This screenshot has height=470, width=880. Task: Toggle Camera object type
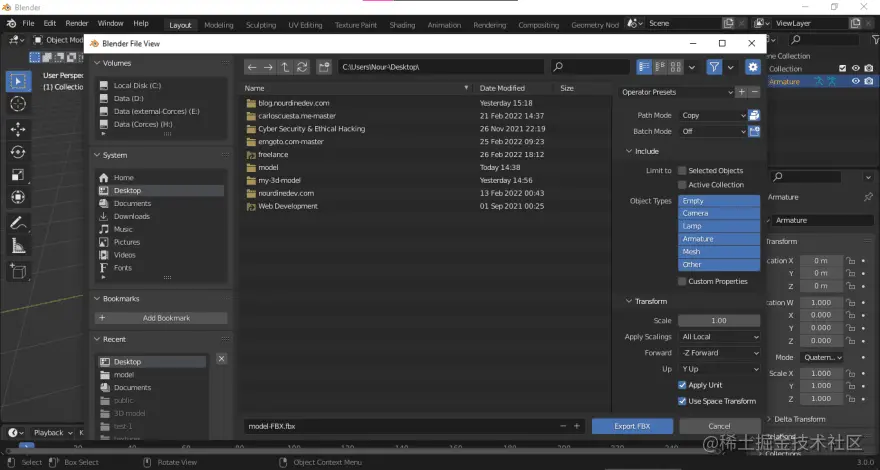click(719, 213)
